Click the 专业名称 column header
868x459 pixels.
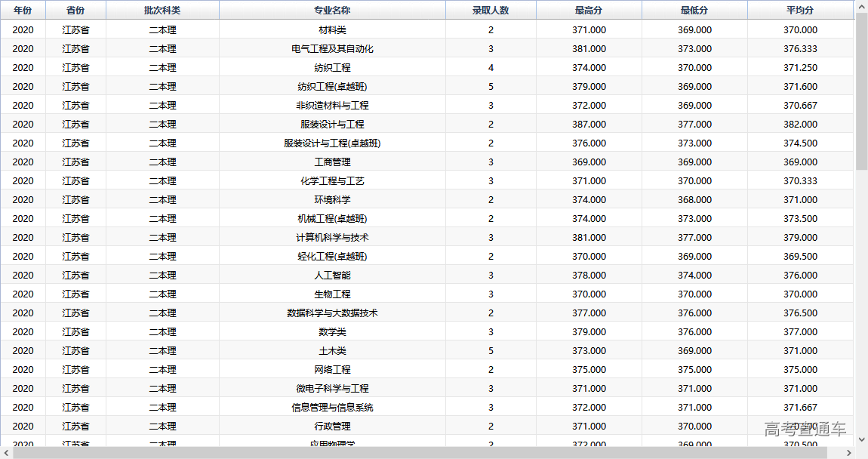tap(332, 11)
